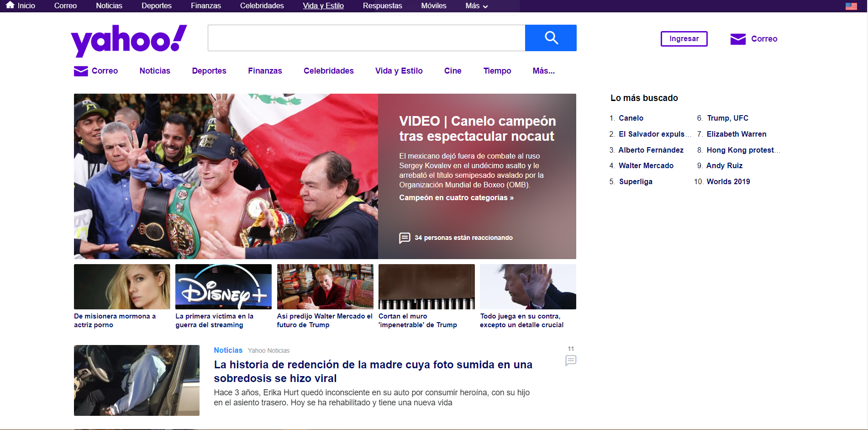Select trending search Worlds 2019
Screen dimensions: 868x430
728,181
